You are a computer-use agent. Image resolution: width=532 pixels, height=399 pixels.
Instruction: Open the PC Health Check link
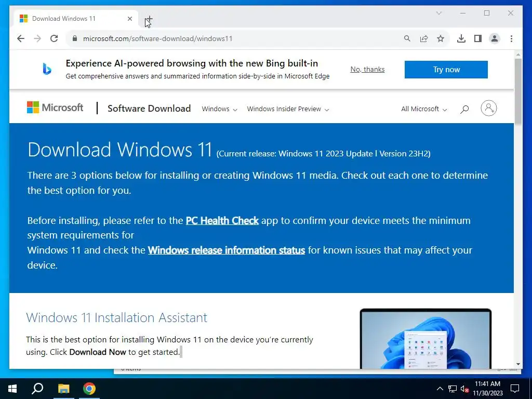[222, 220]
